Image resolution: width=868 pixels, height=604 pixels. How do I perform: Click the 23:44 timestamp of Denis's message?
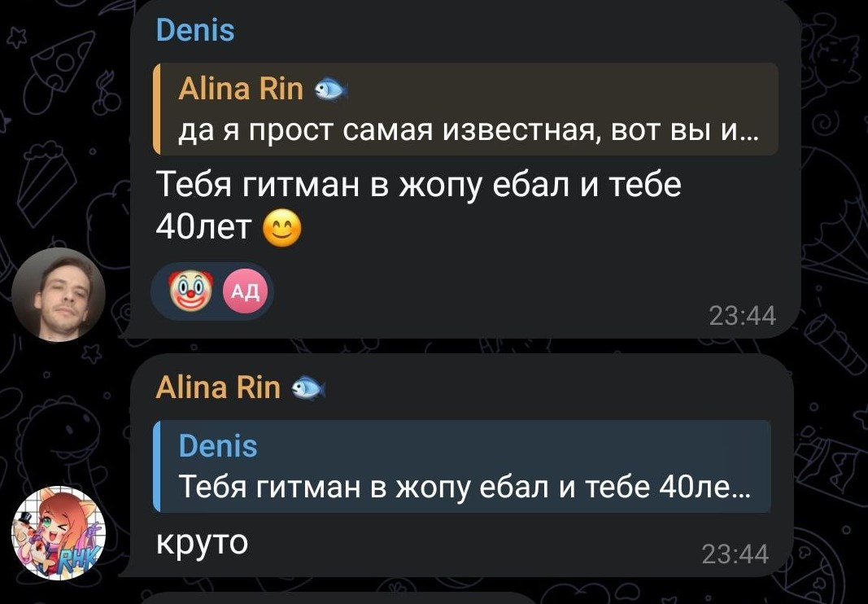(x=743, y=316)
